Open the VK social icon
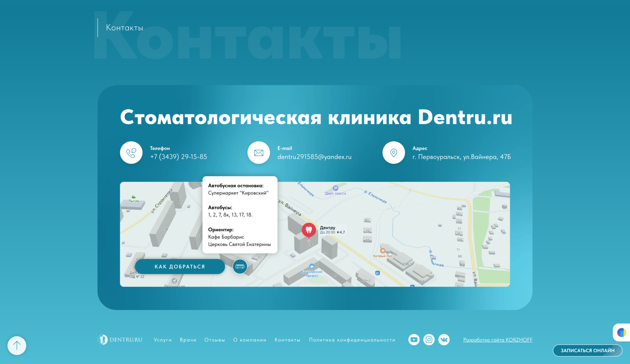 444,340
